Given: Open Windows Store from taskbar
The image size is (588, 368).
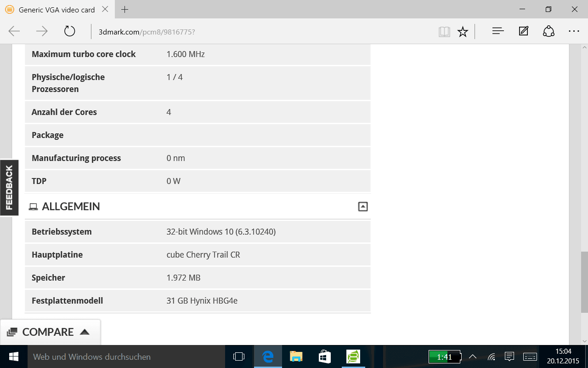Looking at the screenshot, I should pyautogui.click(x=325, y=356).
